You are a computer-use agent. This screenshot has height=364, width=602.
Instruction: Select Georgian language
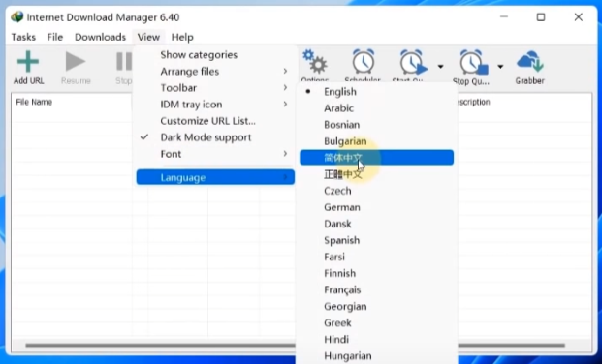tap(376, 306)
